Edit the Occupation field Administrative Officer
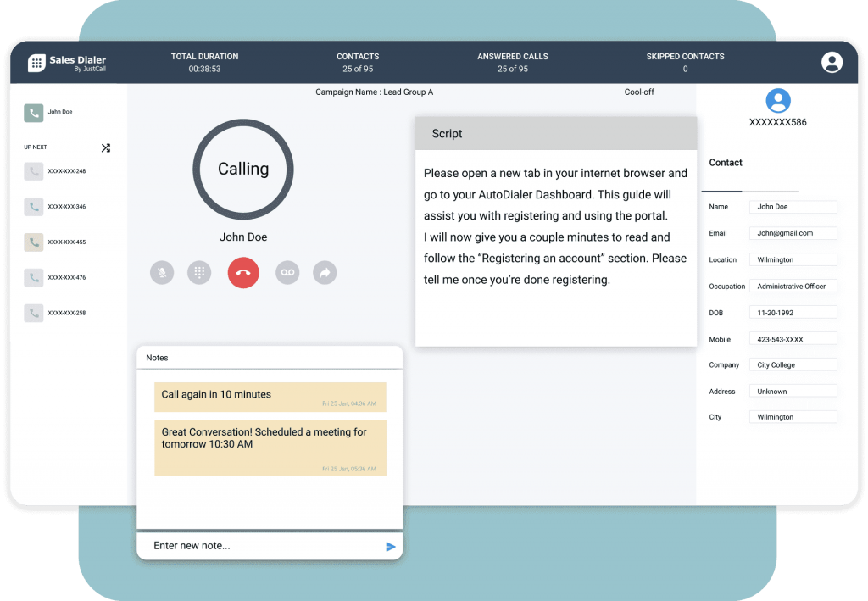Viewport: 868px width, 601px height. click(793, 287)
